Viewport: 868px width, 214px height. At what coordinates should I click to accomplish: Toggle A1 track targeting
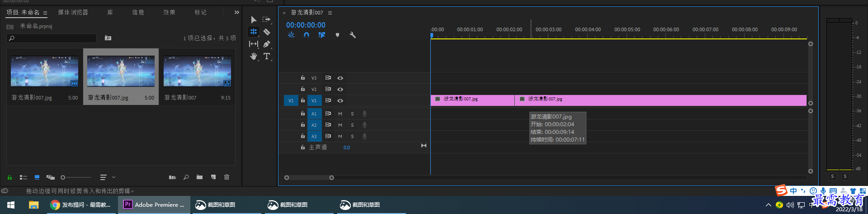pos(314,114)
